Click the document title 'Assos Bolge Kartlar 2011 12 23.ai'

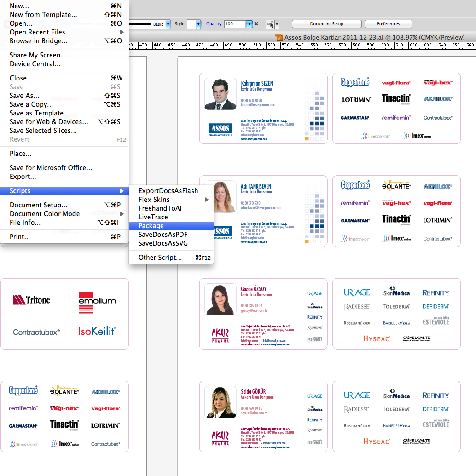pyautogui.click(x=334, y=37)
